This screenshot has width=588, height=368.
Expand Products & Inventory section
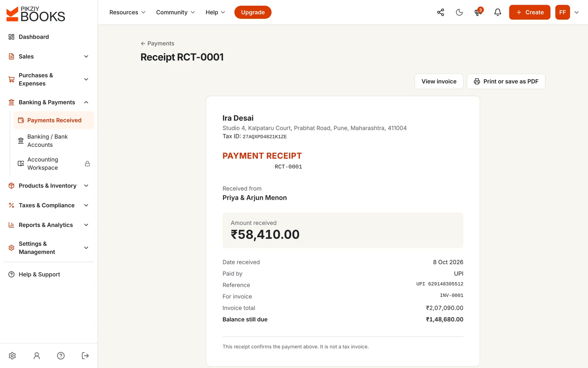(x=49, y=186)
